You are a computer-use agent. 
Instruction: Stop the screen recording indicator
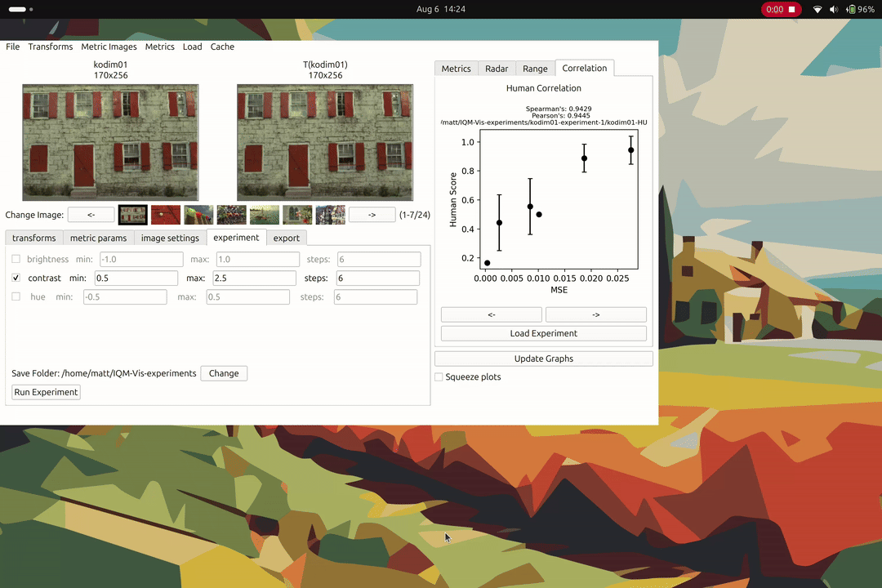782,9
